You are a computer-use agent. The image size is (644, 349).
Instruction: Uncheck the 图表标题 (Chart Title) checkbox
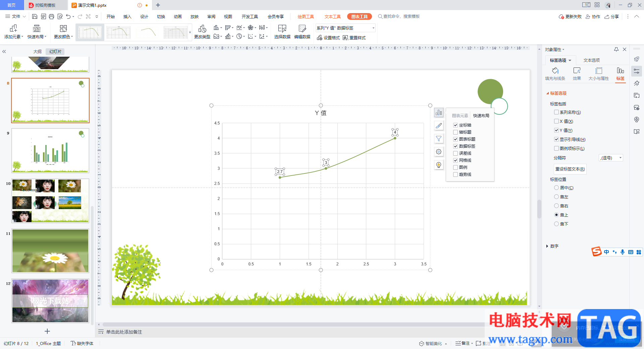point(455,139)
